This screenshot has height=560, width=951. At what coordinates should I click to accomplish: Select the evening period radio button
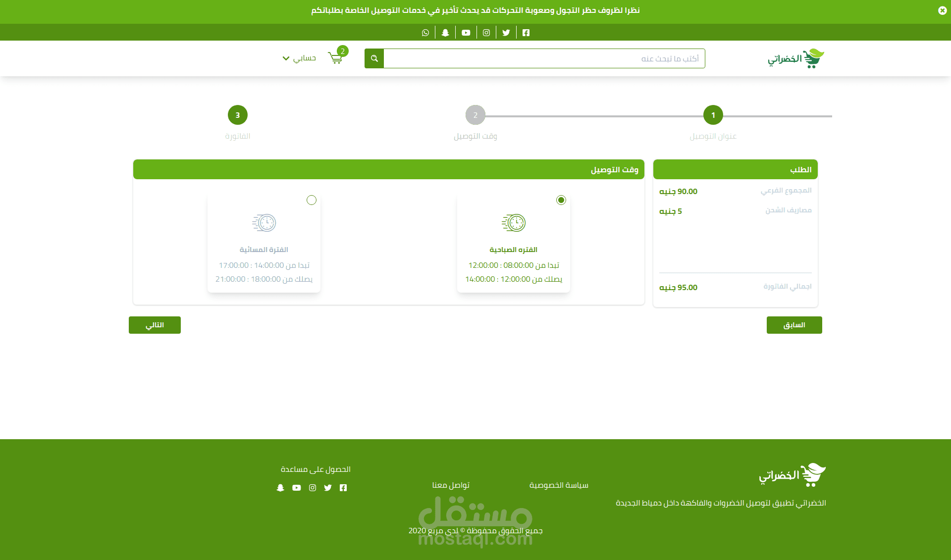[x=311, y=200]
